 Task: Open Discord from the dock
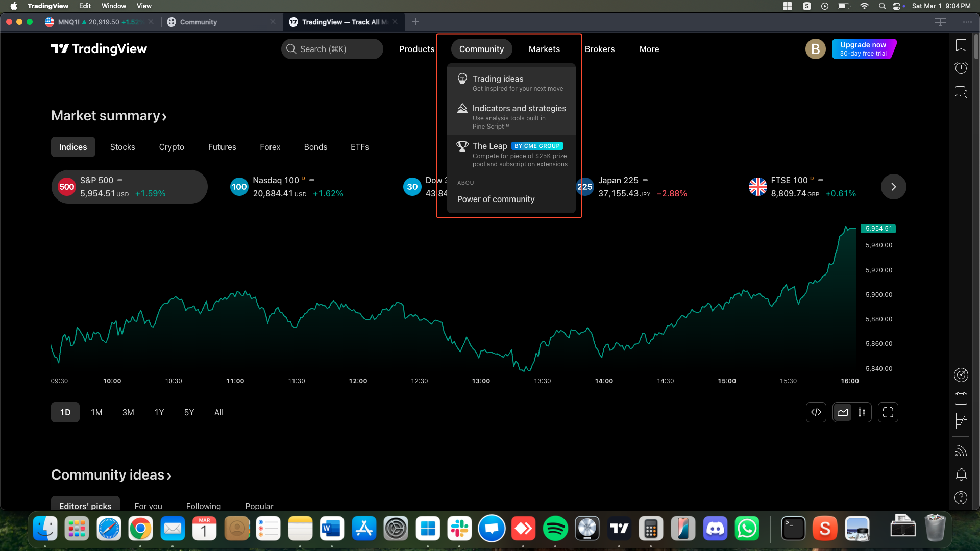point(715,529)
